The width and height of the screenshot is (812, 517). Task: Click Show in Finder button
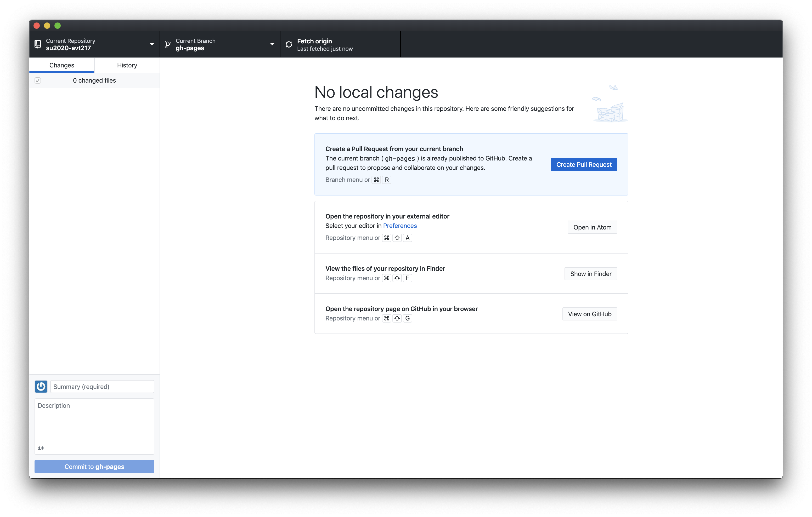pos(590,274)
